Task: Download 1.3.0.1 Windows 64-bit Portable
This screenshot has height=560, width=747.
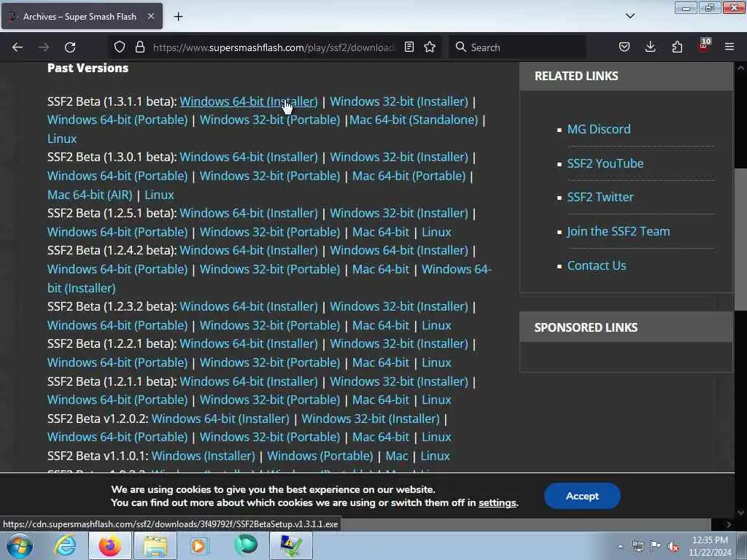Action: (x=117, y=176)
